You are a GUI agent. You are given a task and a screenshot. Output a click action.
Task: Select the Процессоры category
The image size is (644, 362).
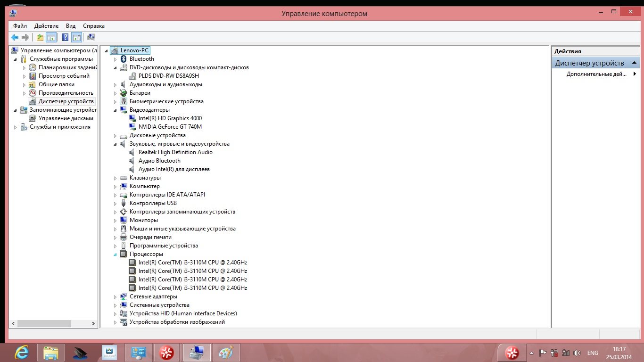tap(146, 254)
